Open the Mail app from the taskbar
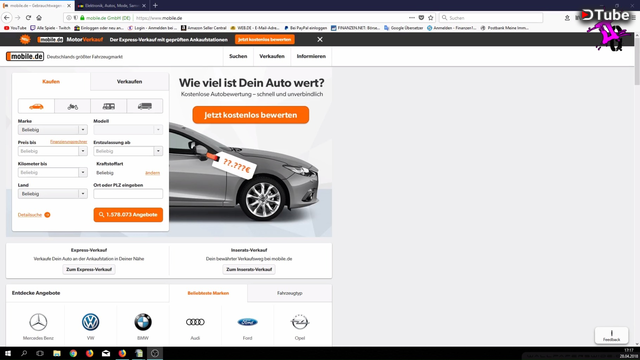 click(x=106, y=353)
